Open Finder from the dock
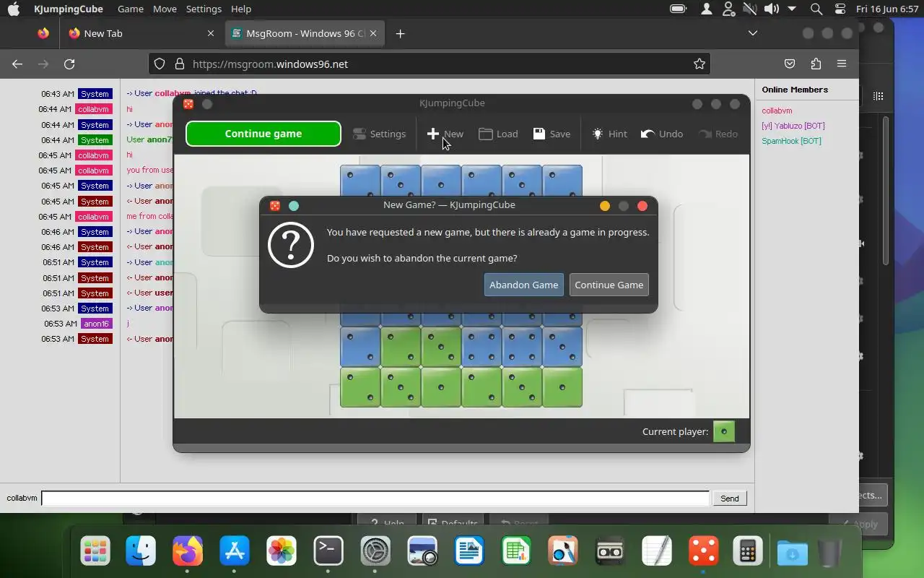 point(141,552)
